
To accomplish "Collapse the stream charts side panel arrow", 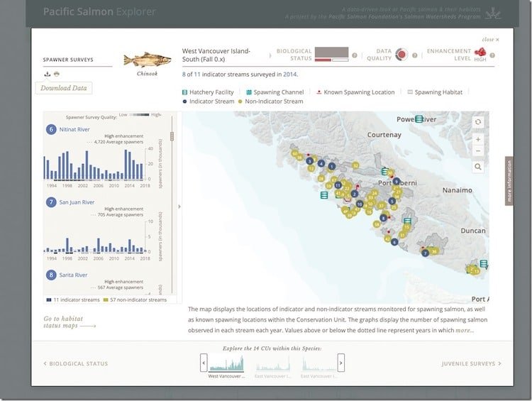I will click(x=179, y=207).
